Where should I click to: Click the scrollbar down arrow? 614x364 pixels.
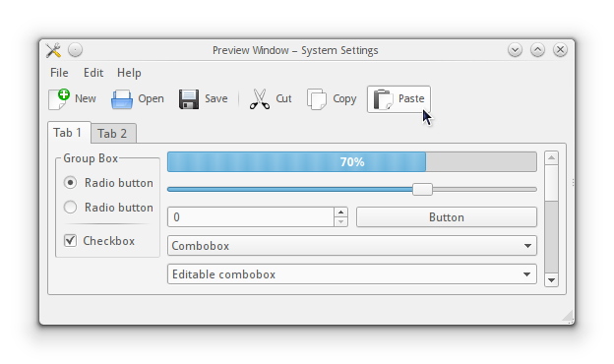[551, 279]
